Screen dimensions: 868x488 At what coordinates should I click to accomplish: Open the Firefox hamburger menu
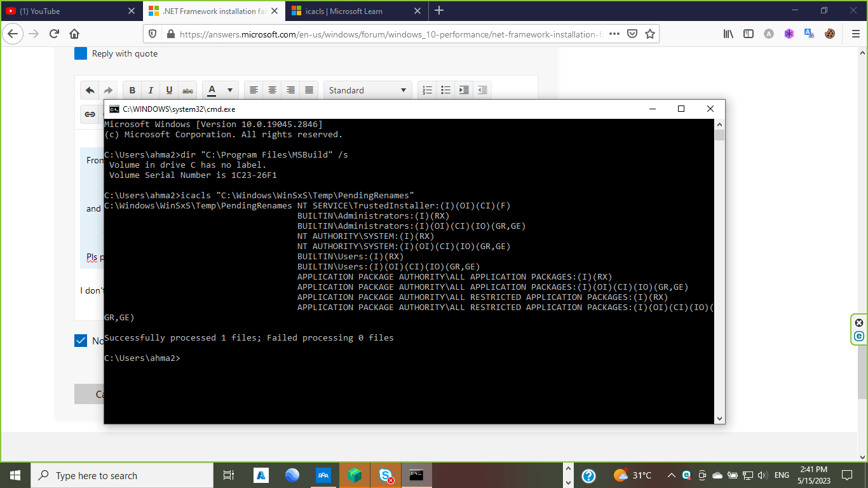855,34
